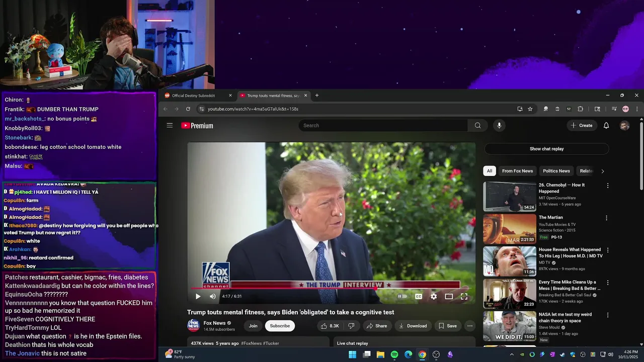Open options for House MD video

pyautogui.click(x=607, y=250)
